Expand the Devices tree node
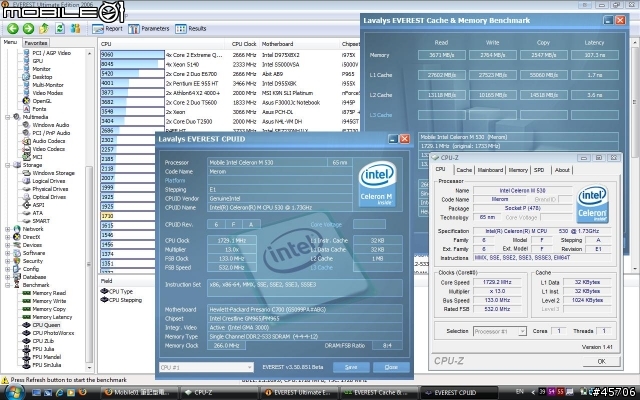Viewport: 640px width, 400px height. click(x=8, y=245)
